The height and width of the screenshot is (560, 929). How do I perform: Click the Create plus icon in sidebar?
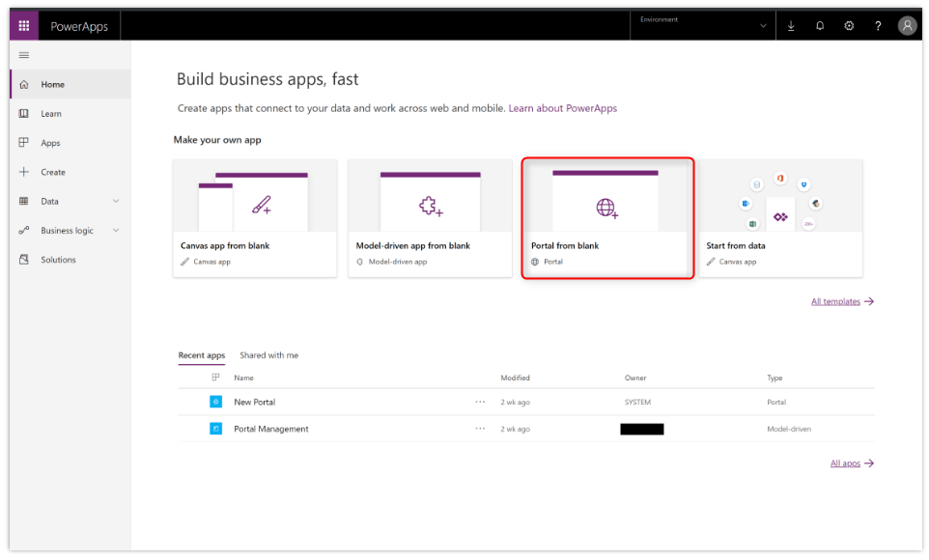pos(24,172)
